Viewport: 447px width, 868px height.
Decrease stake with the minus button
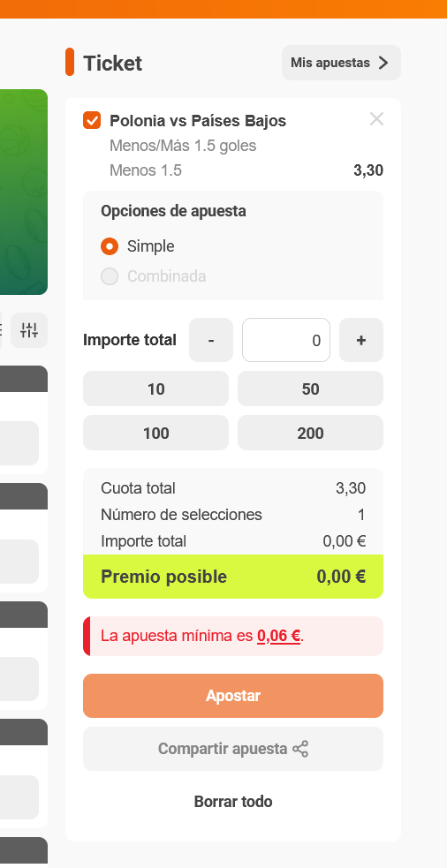coord(211,340)
